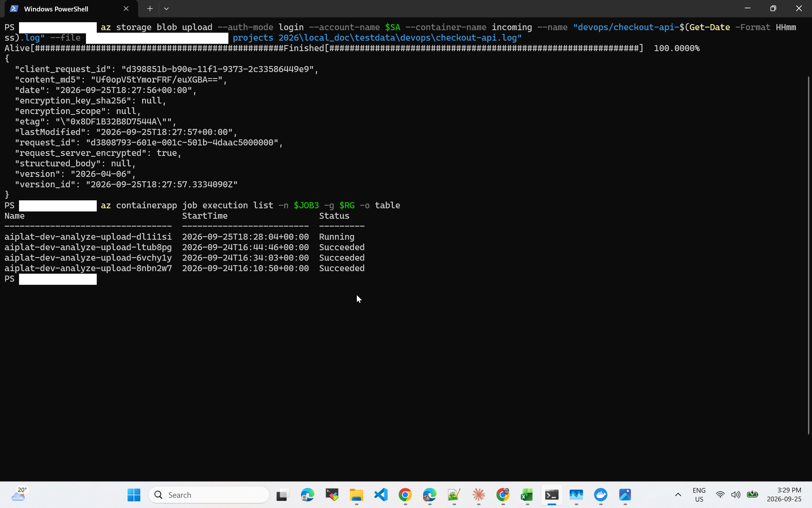This screenshot has width=812, height=508.
Task: Close the Windows PowerShell tab
Action: coord(126,9)
